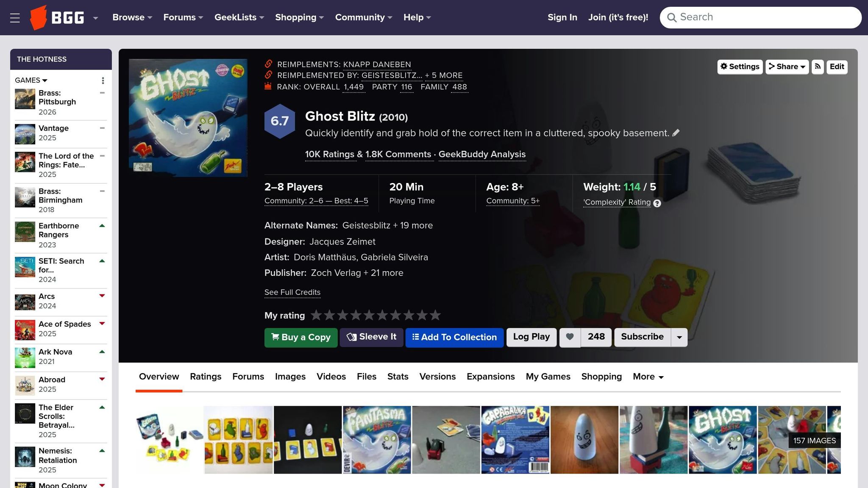868x488 pixels.
Task: Click the Sleeve It button
Action: (x=371, y=337)
